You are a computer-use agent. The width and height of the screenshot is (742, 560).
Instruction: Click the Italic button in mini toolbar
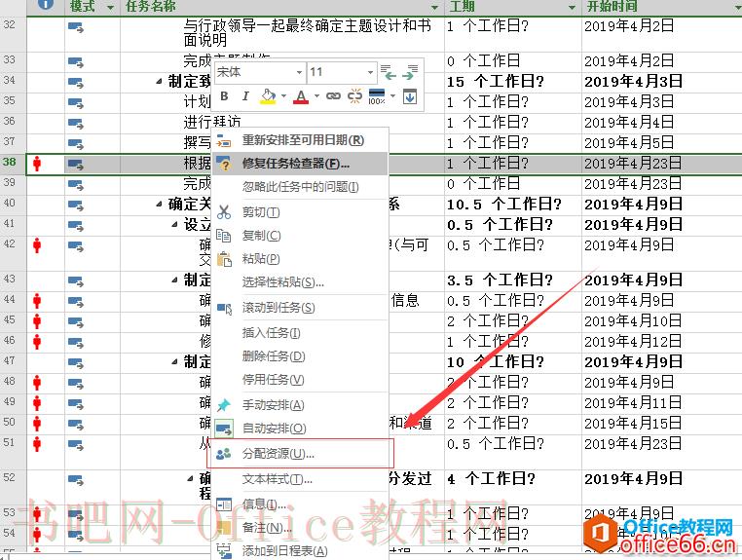click(x=245, y=96)
